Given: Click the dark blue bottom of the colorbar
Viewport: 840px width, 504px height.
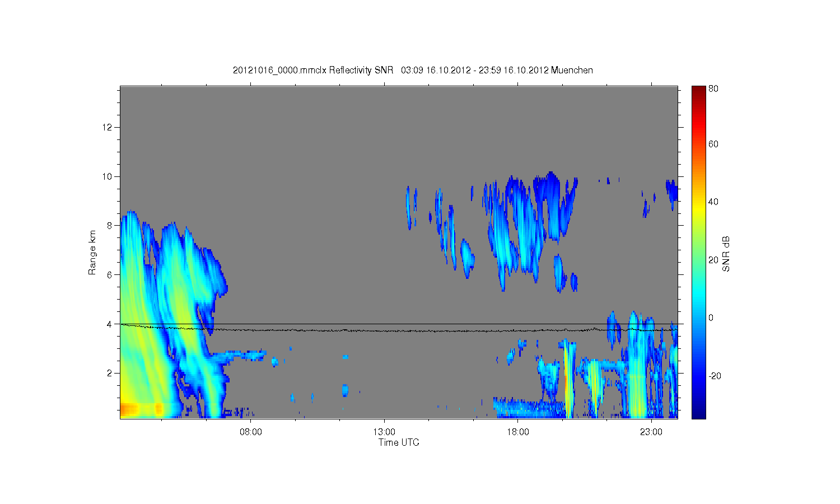Looking at the screenshot, I should [x=698, y=414].
